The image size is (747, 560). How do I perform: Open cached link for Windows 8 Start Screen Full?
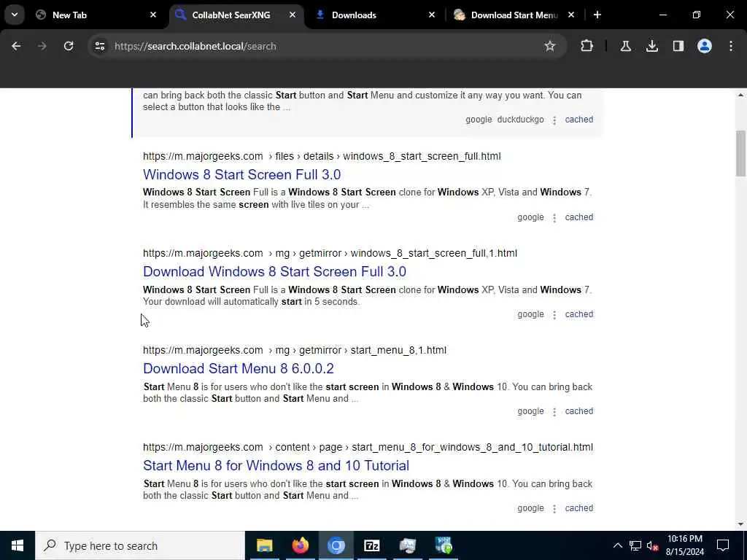[x=578, y=217]
